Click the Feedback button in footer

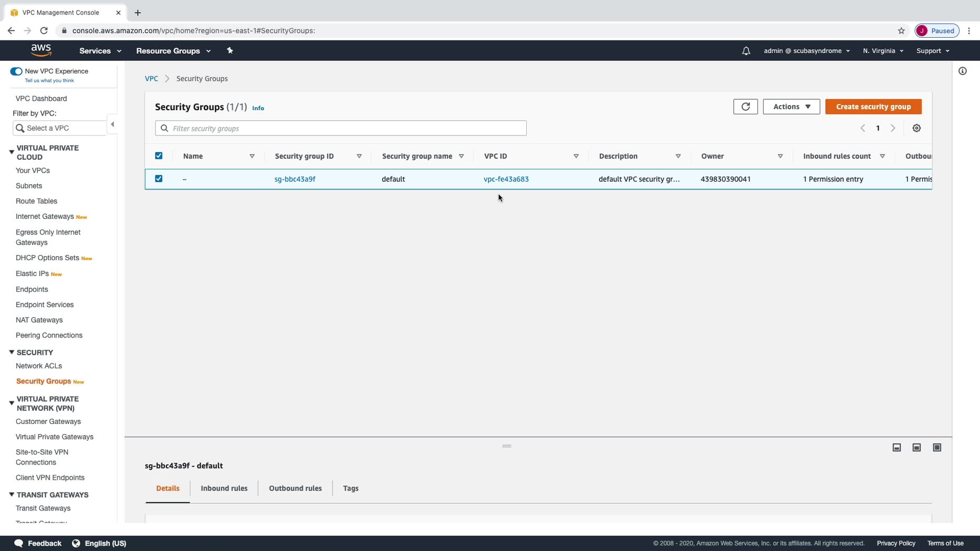click(38, 543)
